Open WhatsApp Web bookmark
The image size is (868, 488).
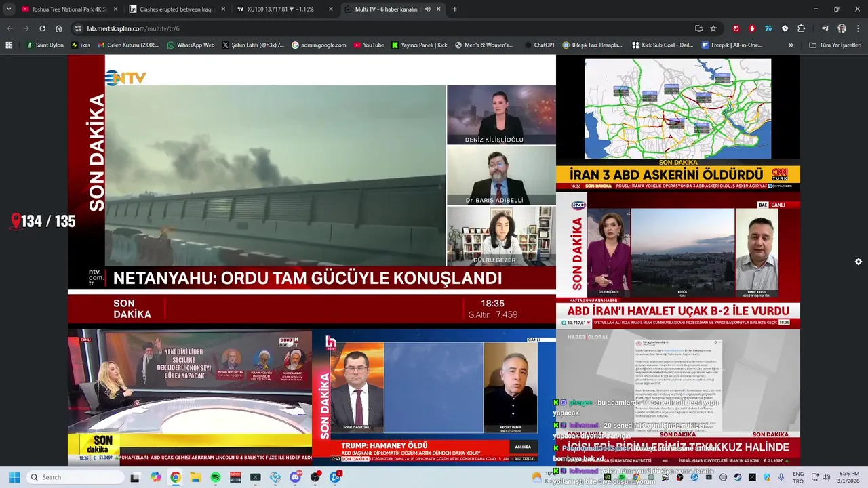pos(190,45)
